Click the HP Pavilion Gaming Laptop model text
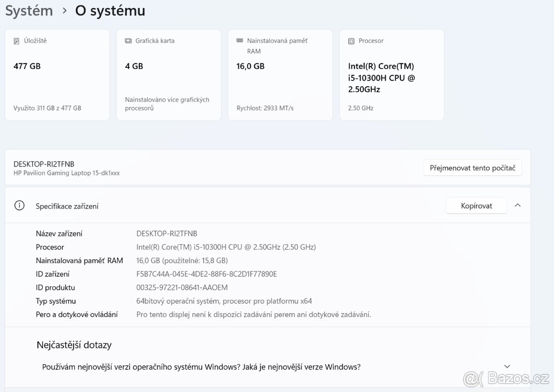554x392 pixels. tap(66, 173)
